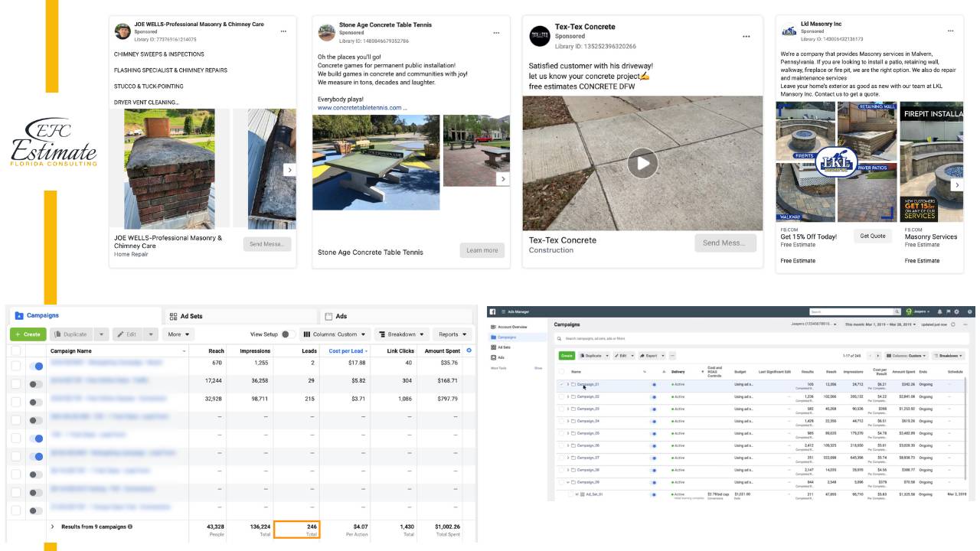Viewport: 980px width, 551px height.
Task: Advance Lkl Masonry firepit carousel
Action: [x=956, y=185]
